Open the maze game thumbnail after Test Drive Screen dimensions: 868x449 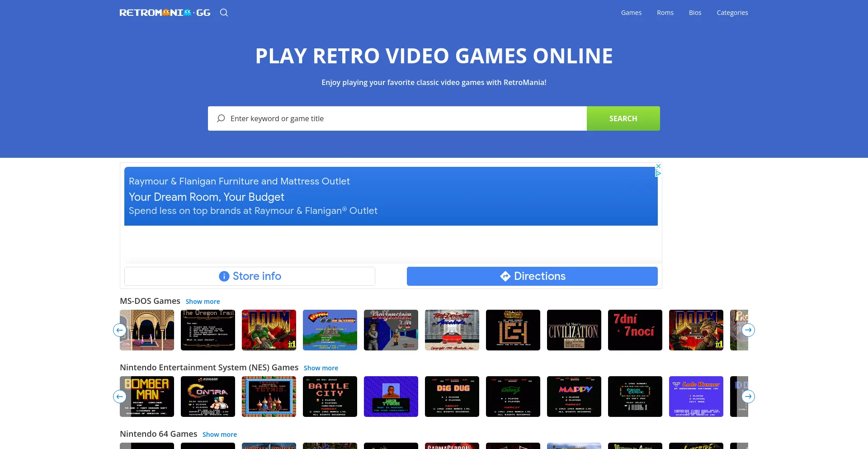[513, 330]
